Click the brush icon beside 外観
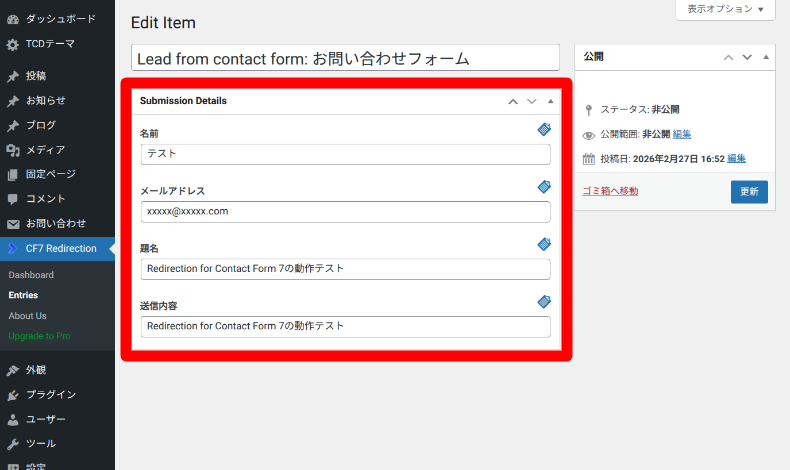The height and width of the screenshot is (470, 790). tap(13, 371)
